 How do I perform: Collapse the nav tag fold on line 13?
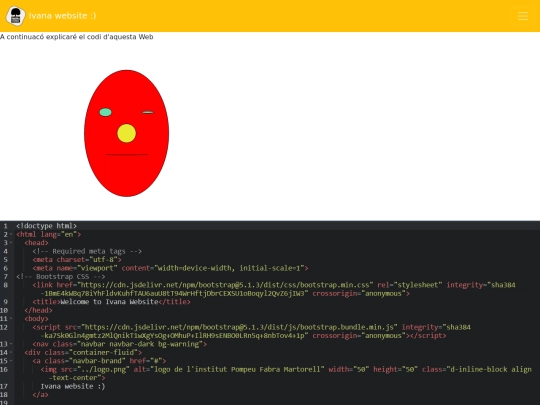click(11, 344)
